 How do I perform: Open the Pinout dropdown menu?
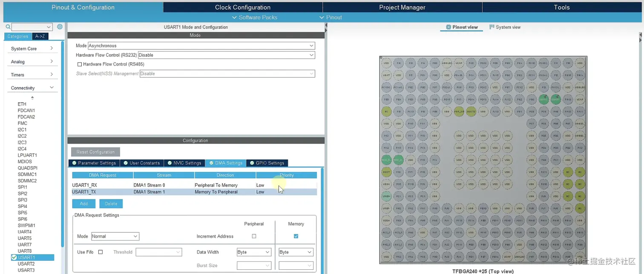pyautogui.click(x=331, y=17)
